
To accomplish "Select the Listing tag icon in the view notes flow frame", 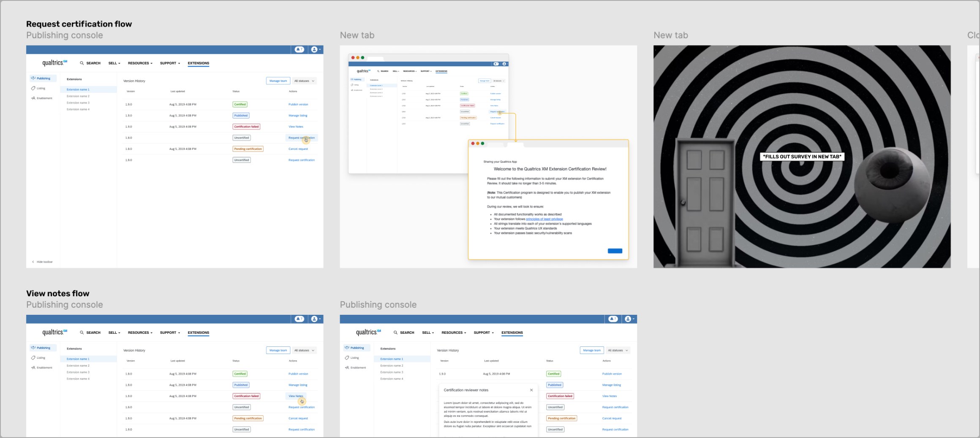I will coord(33,358).
